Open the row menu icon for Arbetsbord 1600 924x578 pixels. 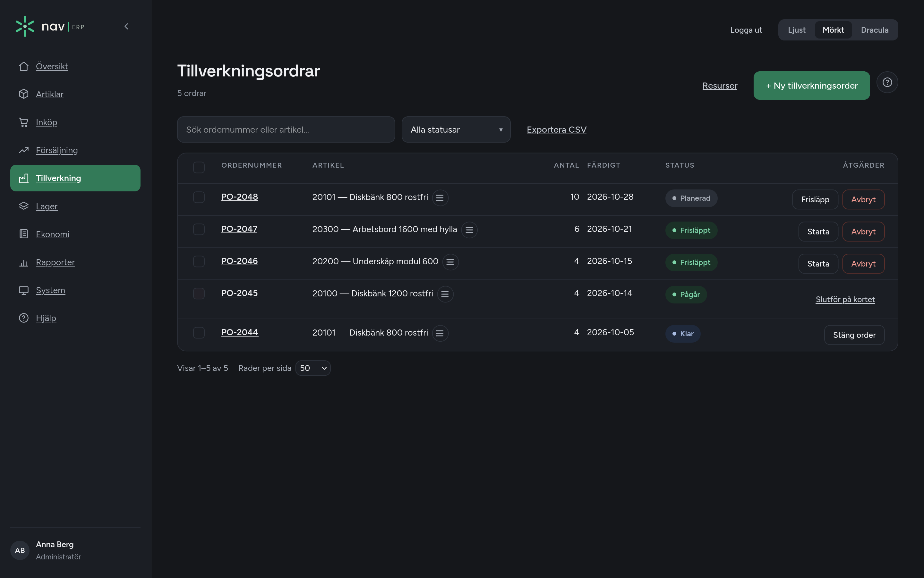click(469, 230)
